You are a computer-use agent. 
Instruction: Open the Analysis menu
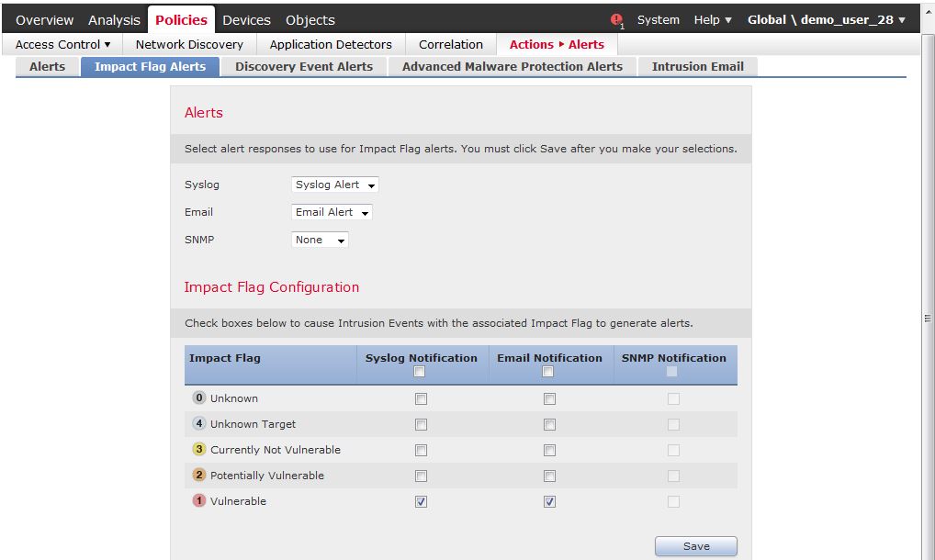tap(114, 19)
